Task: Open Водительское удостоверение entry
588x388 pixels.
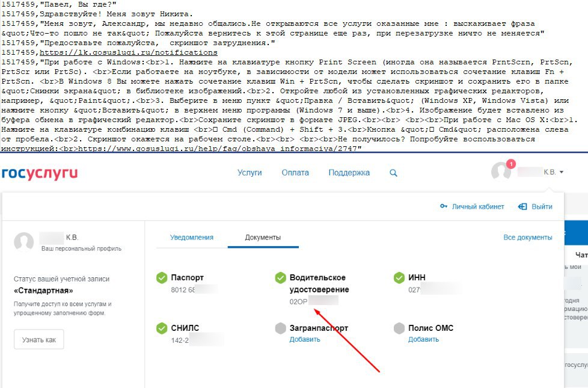Action: pyautogui.click(x=319, y=283)
